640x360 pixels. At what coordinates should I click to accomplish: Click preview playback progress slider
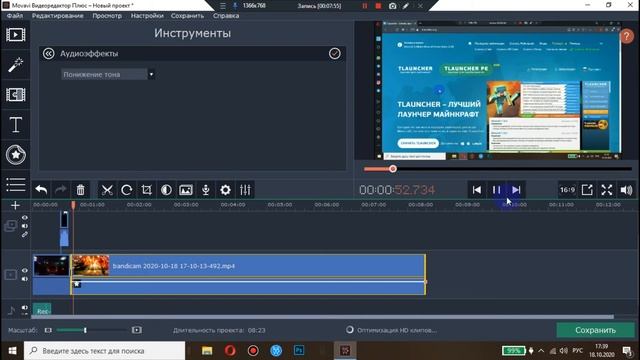[x=498, y=169]
